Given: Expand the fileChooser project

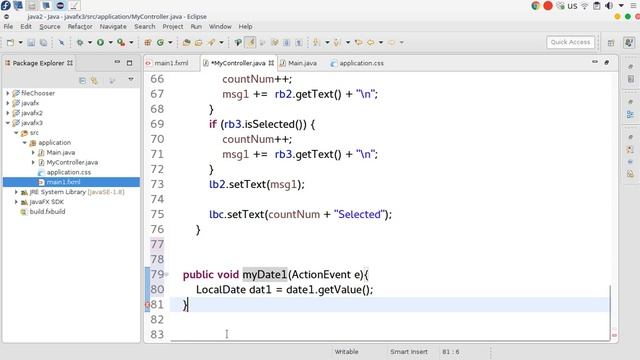Looking at the screenshot, I should pos(7,93).
